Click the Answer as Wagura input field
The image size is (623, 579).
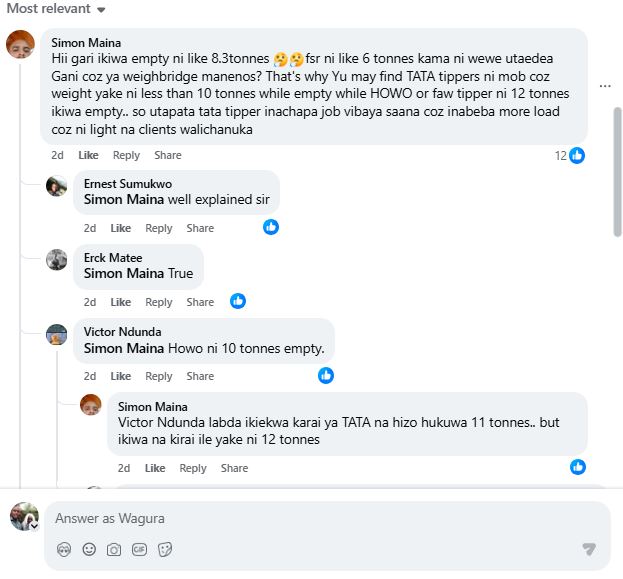pos(320,519)
